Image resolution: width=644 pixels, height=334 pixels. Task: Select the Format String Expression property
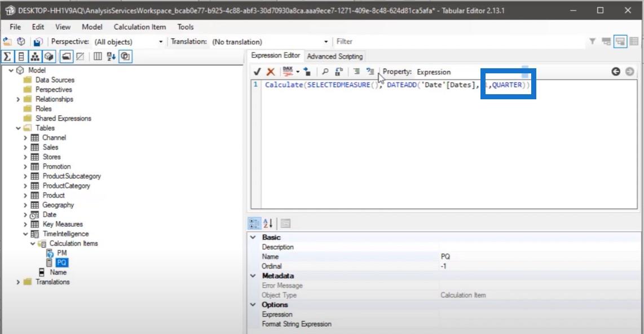[x=297, y=324]
